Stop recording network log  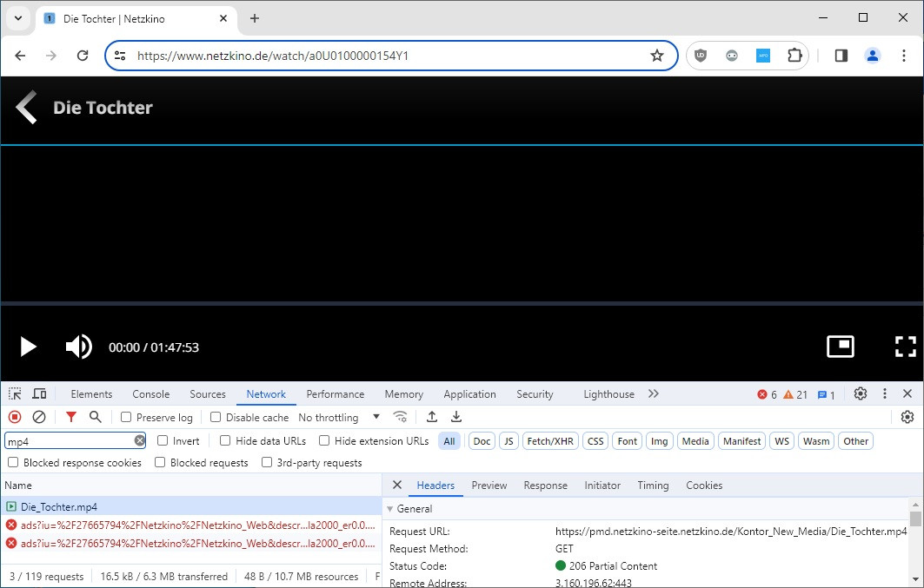[15, 418]
